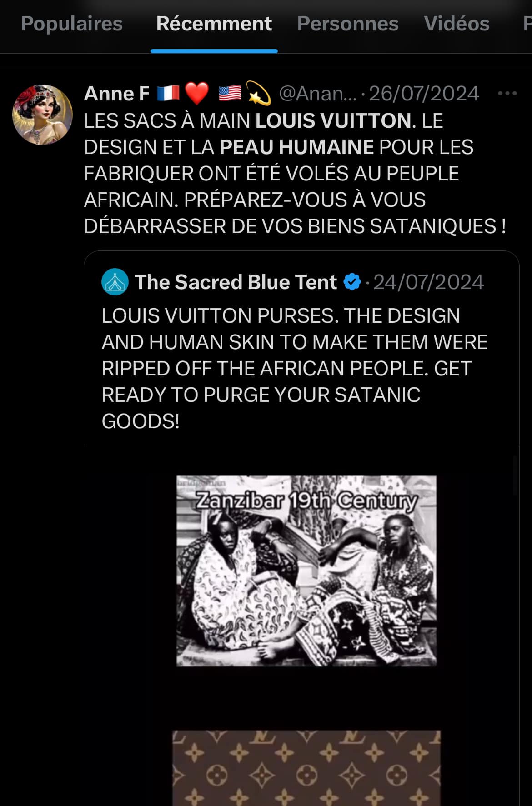The image size is (532, 806).
Task: Open the Zanzibar 19th Century photo
Action: (x=306, y=571)
